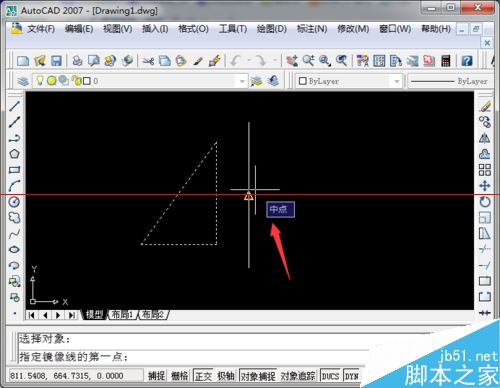Select the Array tool
The width and height of the screenshot is (500, 388).
[x=485, y=170]
